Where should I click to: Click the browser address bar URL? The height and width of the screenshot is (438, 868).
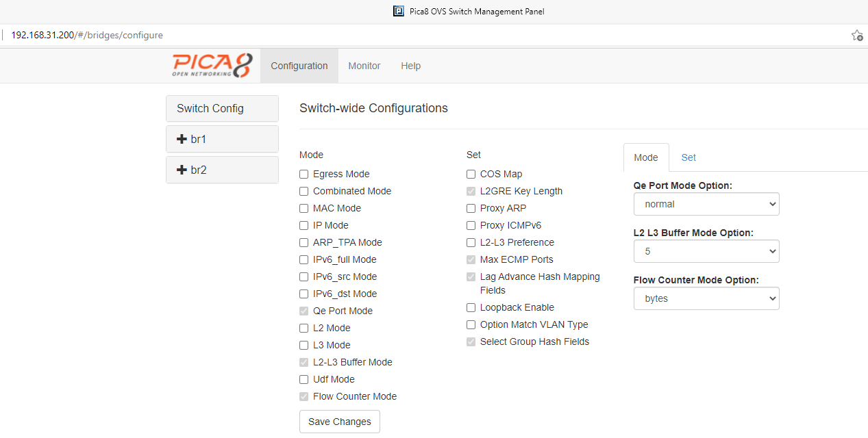[87, 35]
